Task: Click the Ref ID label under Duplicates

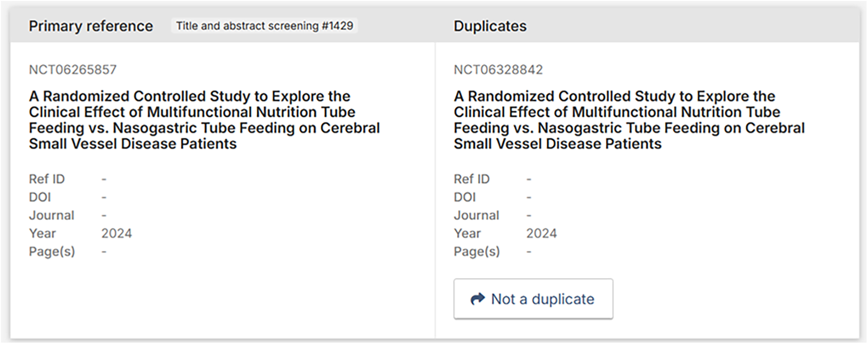Action: (x=471, y=179)
